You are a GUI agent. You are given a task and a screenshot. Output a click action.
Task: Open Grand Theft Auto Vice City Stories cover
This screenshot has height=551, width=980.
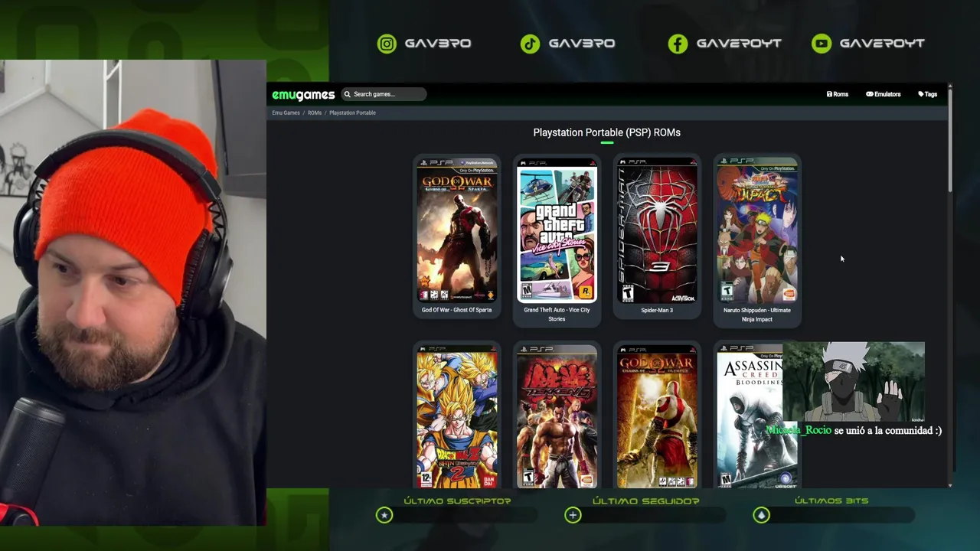(557, 230)
